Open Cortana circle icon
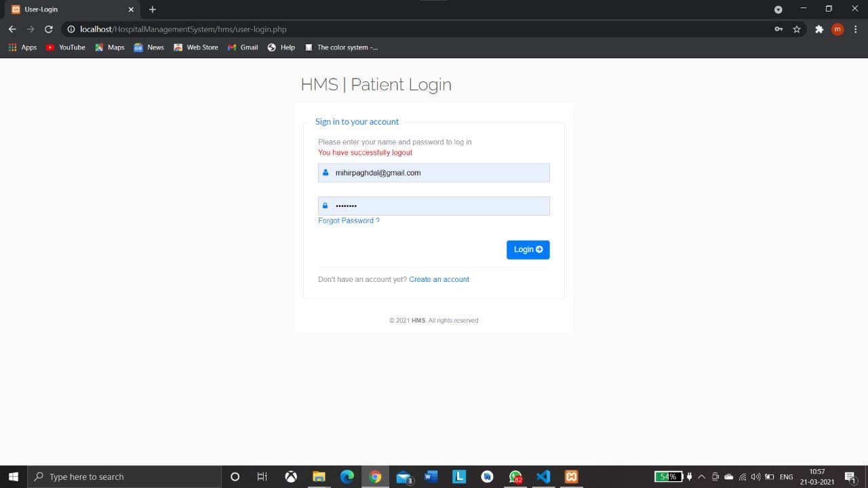 click(235, 476)
